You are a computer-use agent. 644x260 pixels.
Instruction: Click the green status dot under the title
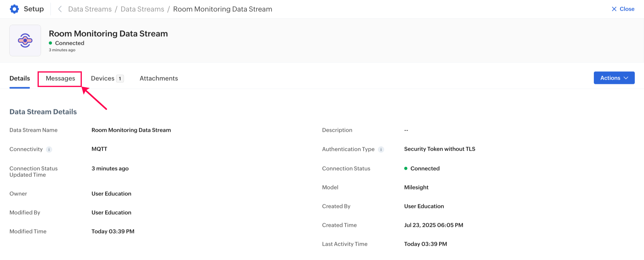50,43
